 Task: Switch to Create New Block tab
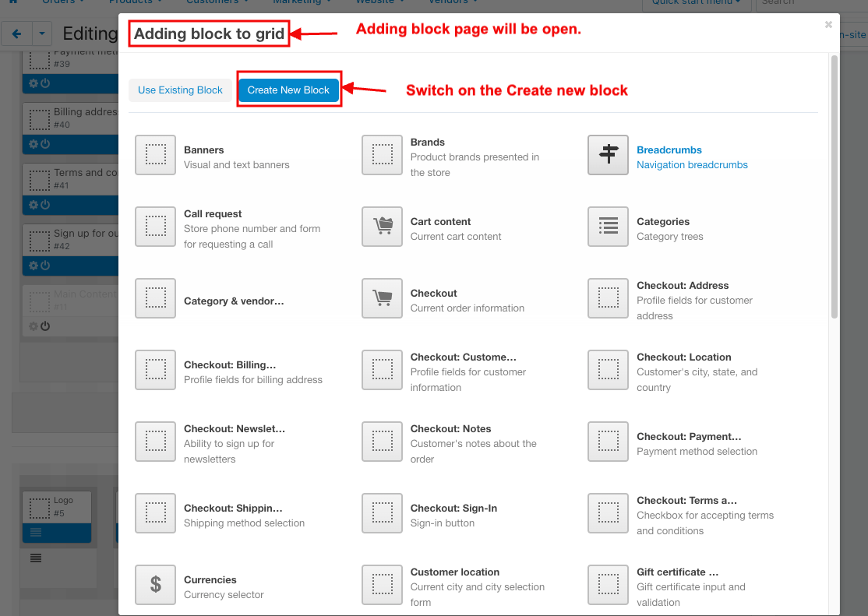click(x=288, y=90)
